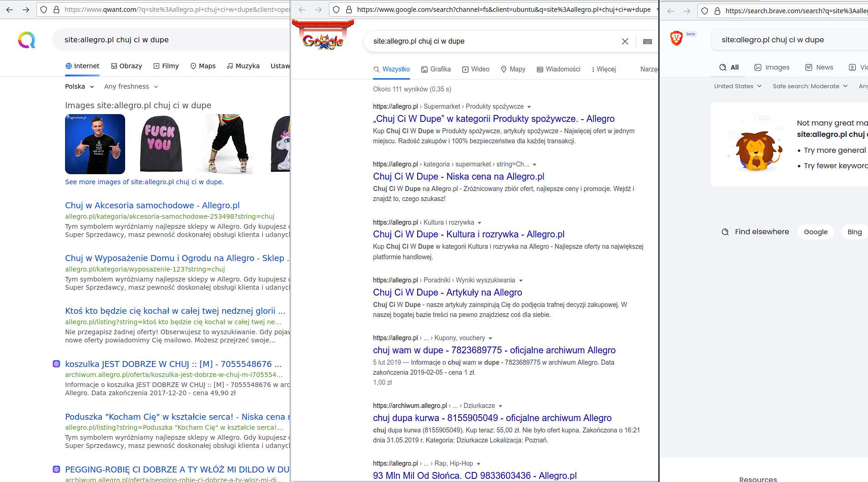Screen dimensions: 868x482
Task: Go back in the Qwant window
Action: coord(10,10)
